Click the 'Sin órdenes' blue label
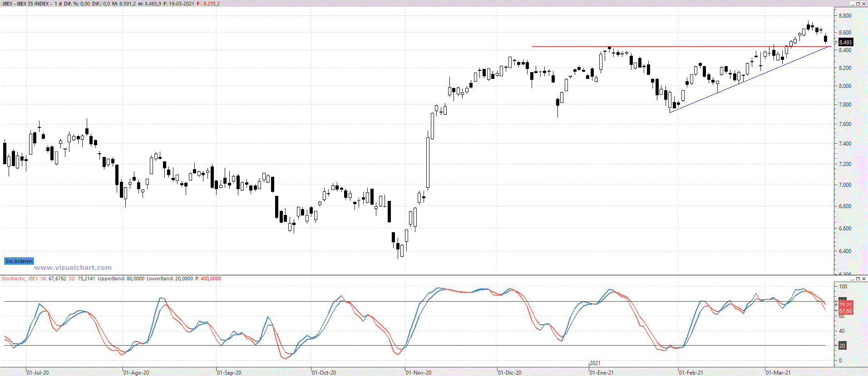 coord(19,261)
